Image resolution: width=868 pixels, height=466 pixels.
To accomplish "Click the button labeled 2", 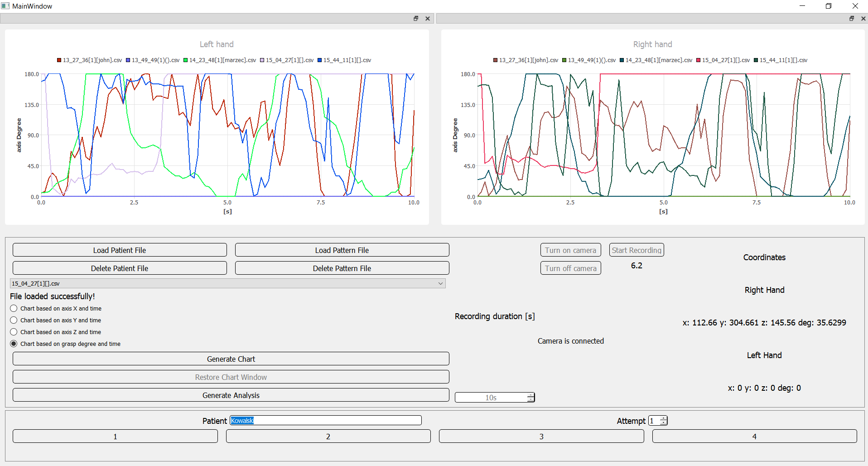I will [328, 437].
